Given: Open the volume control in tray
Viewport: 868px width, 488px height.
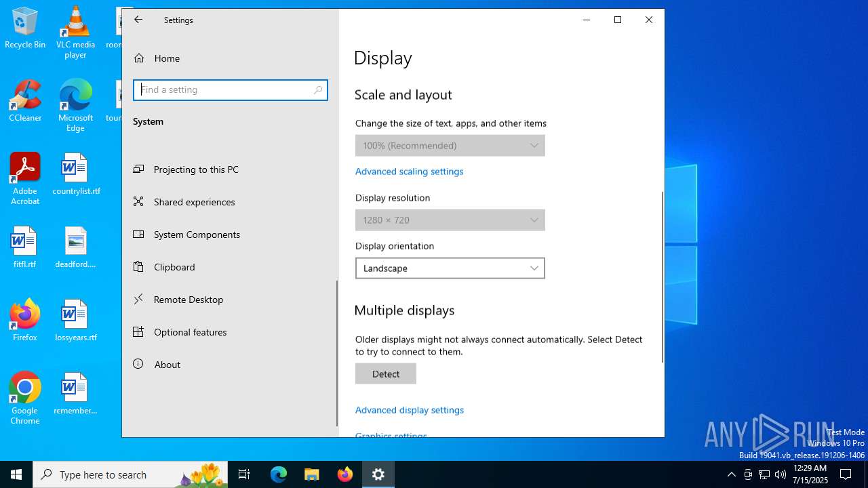Looking at the screenshot, I should pyautogui.click(x=781, y=474).
